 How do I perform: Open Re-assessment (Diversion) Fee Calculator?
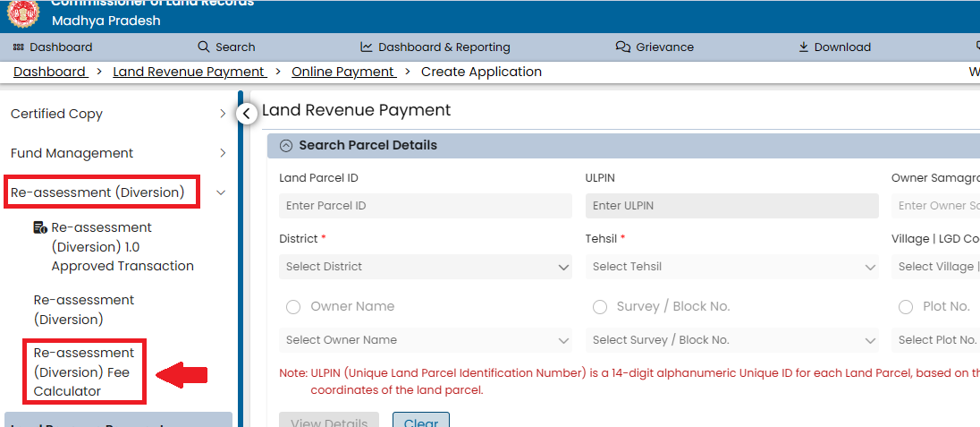[84, 371]
